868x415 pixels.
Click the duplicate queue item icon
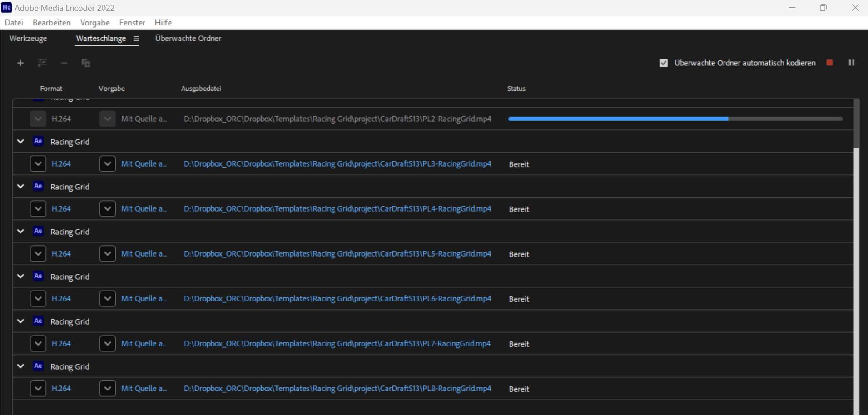[x=86, y=63]
